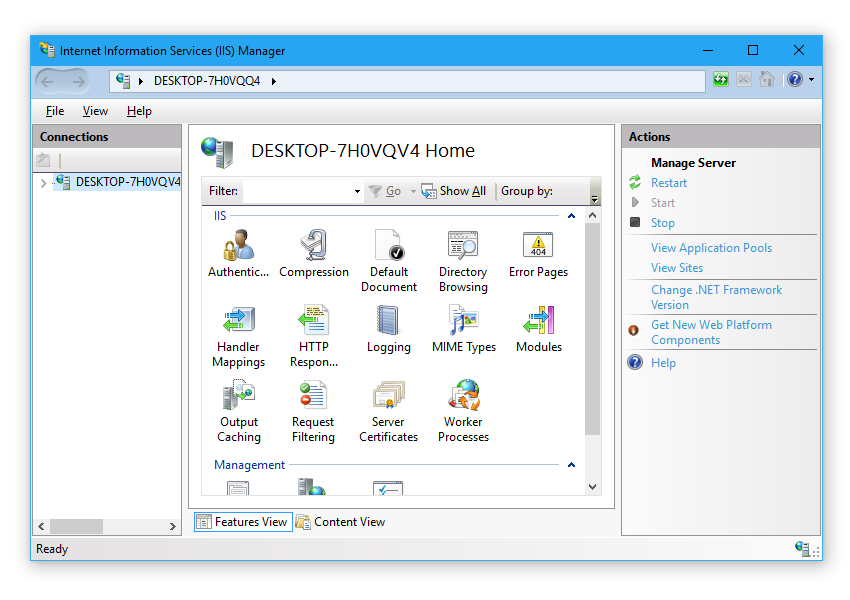Click the server icon in address breadcrumb
Viewport: 850px width, 600px height.
click(123, 81)
